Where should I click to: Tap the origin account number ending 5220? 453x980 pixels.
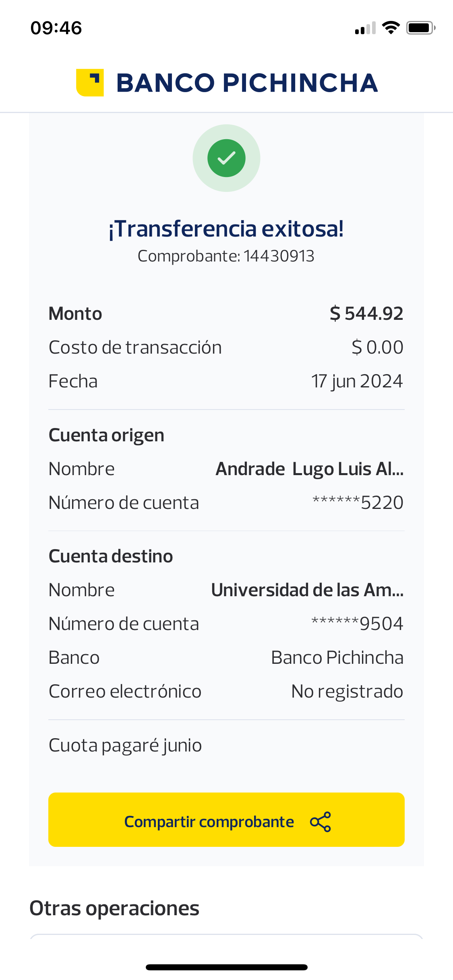pos(358,503)
